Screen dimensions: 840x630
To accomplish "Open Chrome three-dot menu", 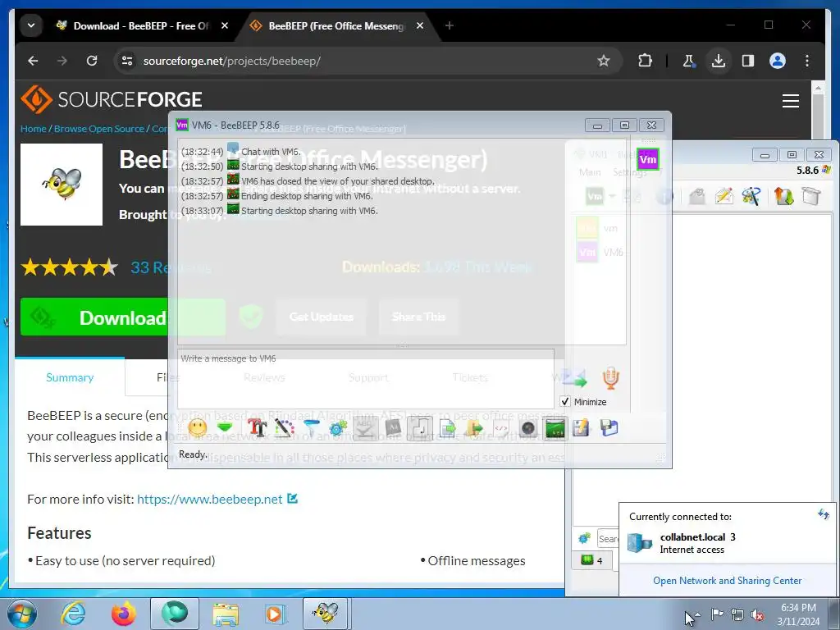I will pyautogui.click(x=807, y=61).
